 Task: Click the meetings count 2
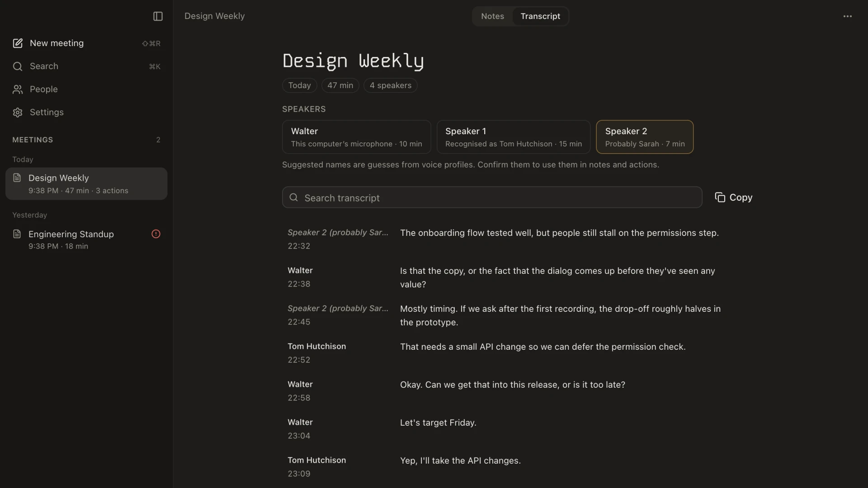point(158,140)
